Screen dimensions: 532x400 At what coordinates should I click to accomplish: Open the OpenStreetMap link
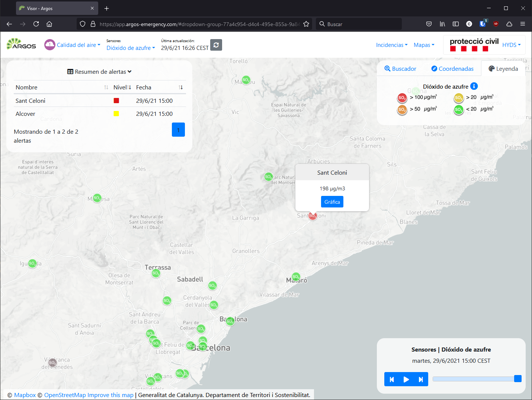pyautogui.click(x=65, y=395)
